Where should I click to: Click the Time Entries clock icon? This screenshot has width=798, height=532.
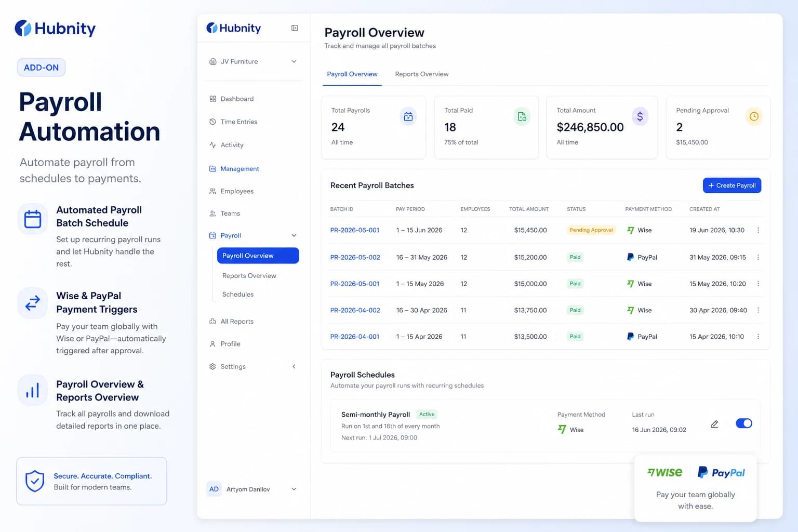pyautogui.click(x=212, y=122)
